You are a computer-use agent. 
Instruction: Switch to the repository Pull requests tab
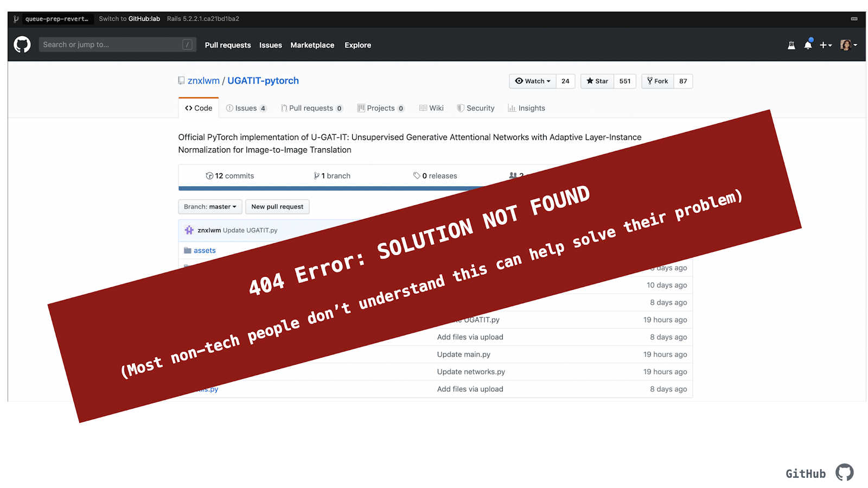(312, 108)
